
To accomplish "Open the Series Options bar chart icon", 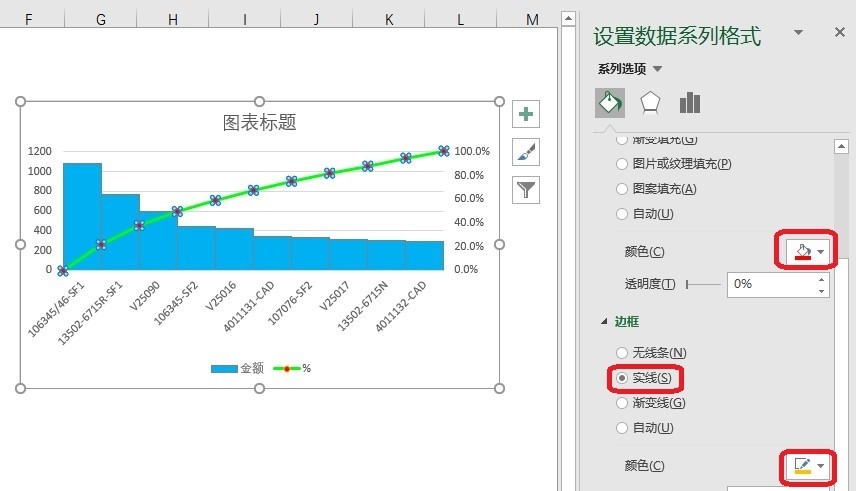I will tap(689, 103).
